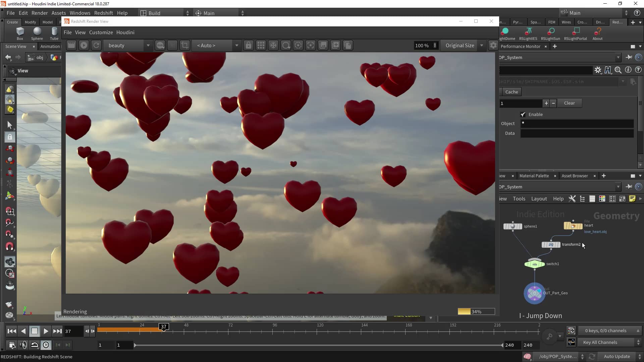Open the Auto color mode dropdown

click(x=236, y=45)
